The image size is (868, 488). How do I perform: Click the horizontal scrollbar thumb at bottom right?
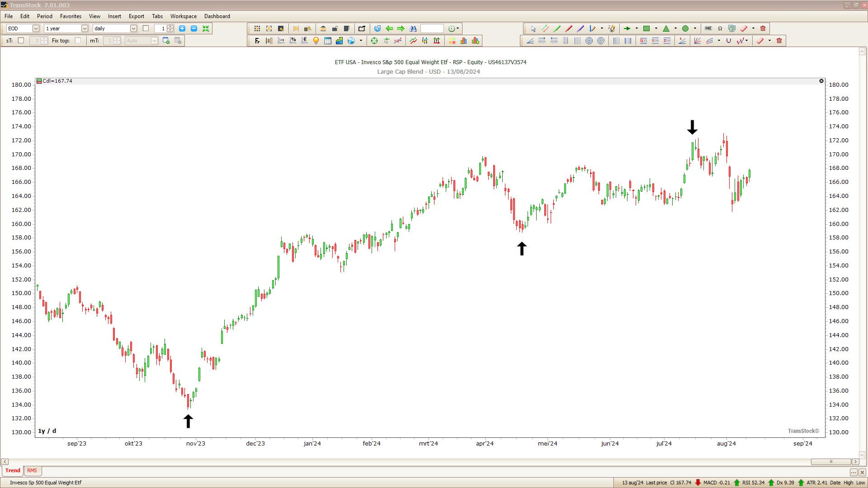831,462
